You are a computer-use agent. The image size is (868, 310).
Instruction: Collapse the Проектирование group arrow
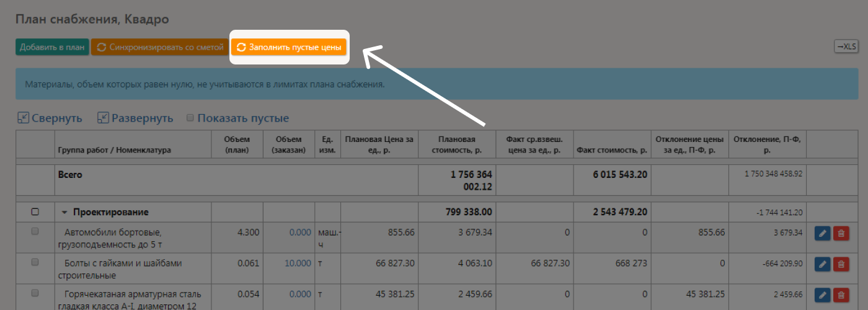point(64,213)
